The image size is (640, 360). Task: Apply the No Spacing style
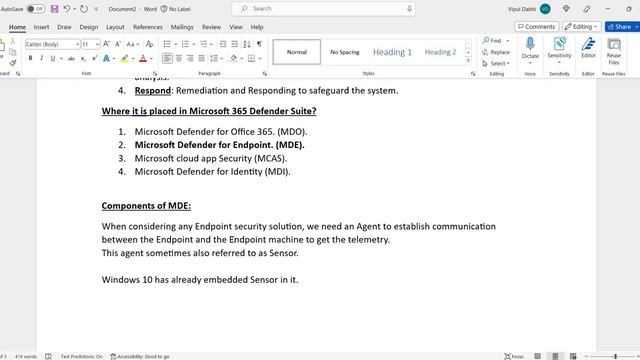point(345,52)
